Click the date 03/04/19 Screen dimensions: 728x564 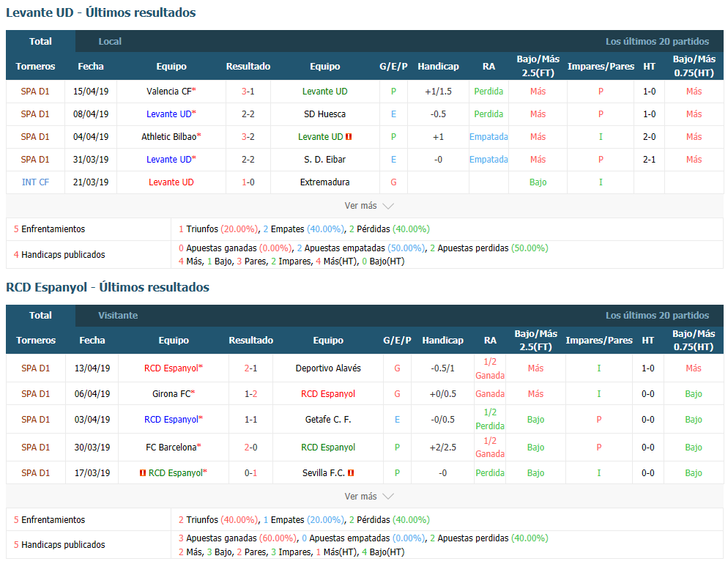pos(92,420)
